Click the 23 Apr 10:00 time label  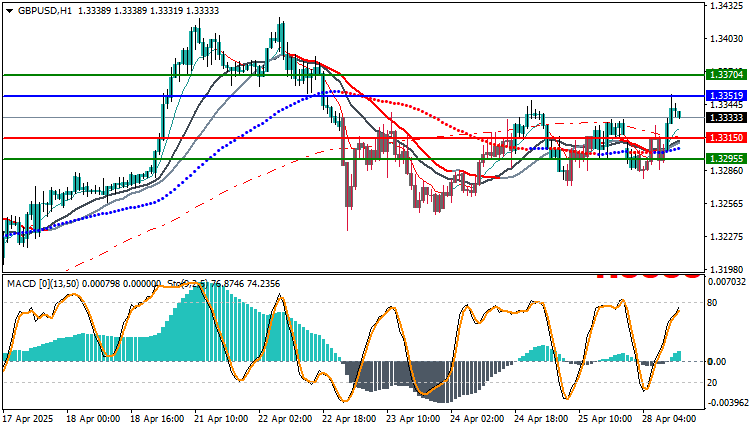click(x=413, y=419)
